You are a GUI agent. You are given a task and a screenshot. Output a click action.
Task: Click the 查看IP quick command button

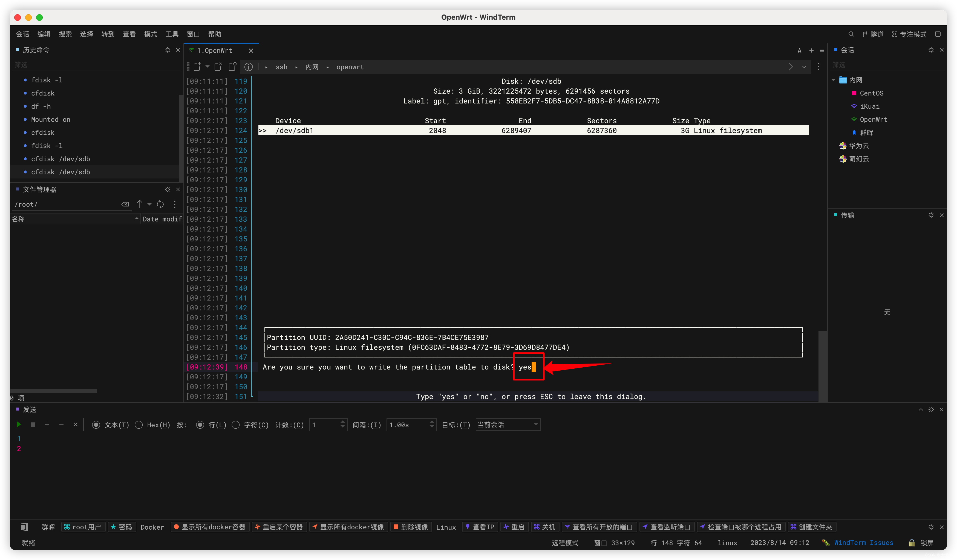tap(480, 527)
